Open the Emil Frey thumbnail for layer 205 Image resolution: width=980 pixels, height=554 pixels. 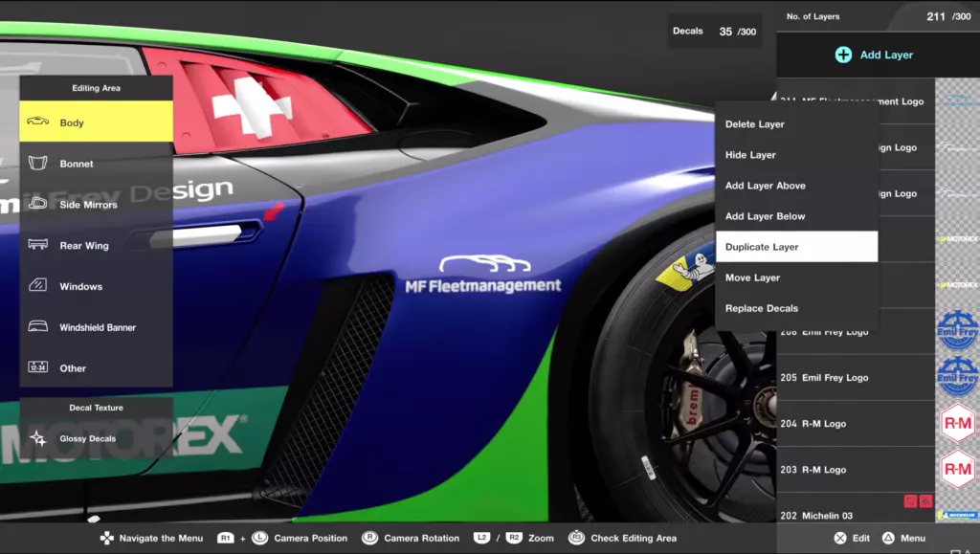pyautogui.click(x=957, y=377)
